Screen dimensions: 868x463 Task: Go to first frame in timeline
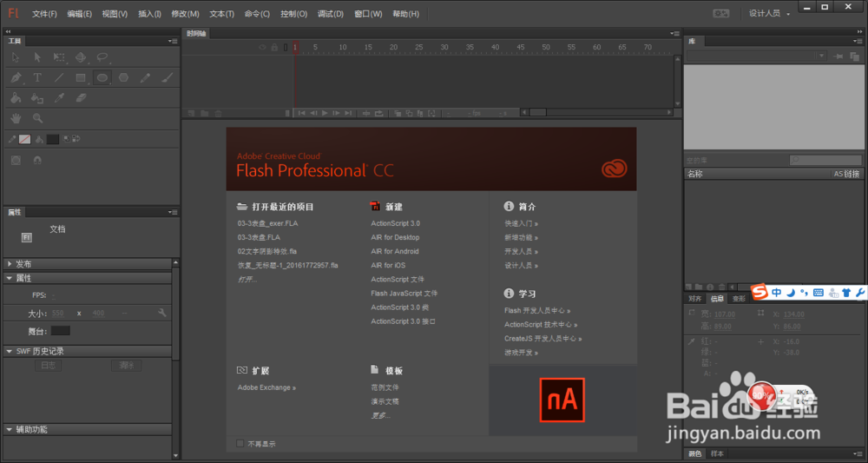pyautogui.click(x=302, y=113)
